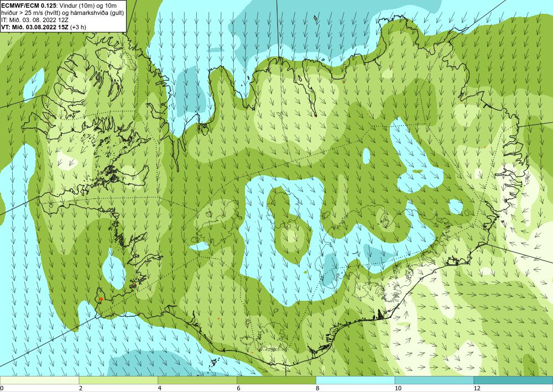Click the ECMWF/ECM 0.125 title text
The image size is (553, 392).
(x=29, y=5)
